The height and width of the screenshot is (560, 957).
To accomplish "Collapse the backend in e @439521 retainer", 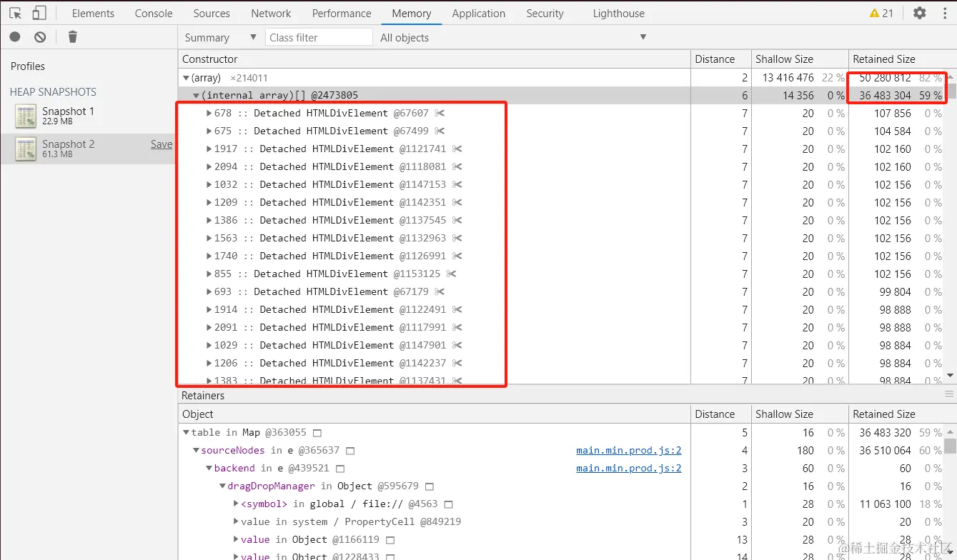I will tap(209, 469).
